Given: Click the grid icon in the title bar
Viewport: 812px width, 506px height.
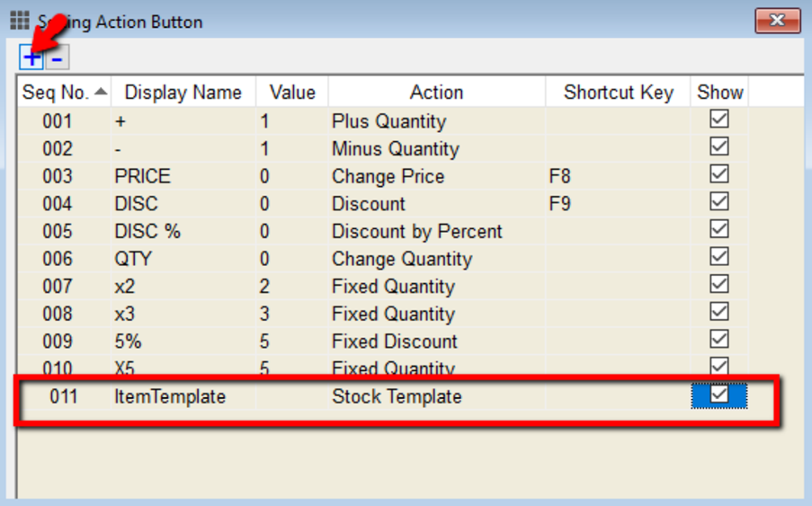Looking at the screenshot, I should tap(19, 20).
